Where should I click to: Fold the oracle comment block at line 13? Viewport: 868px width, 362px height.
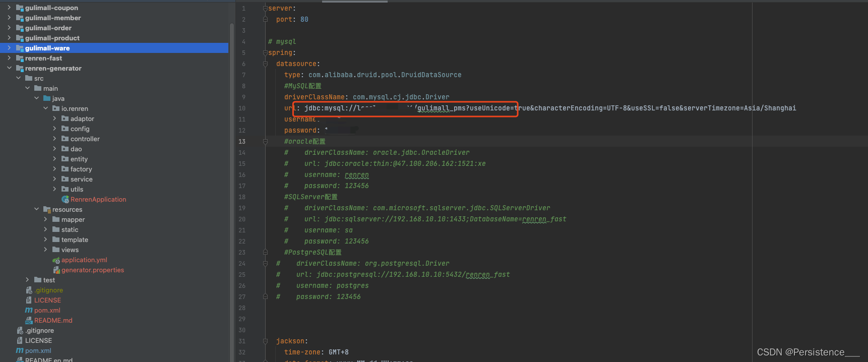pyautogui.click(x=265, y=142)
